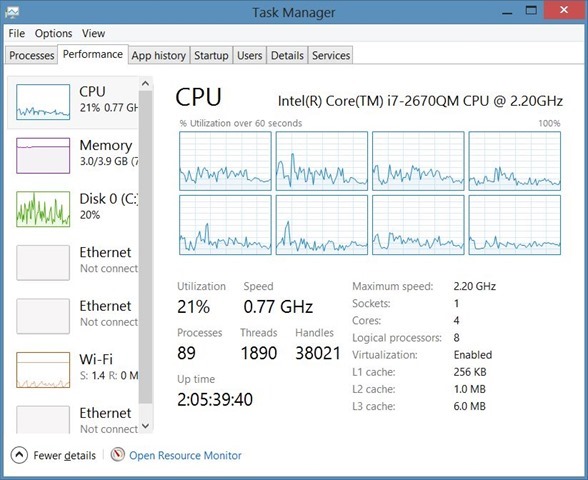Click the threads count 1890
588x480 pixels.
(x=259, y=353)
